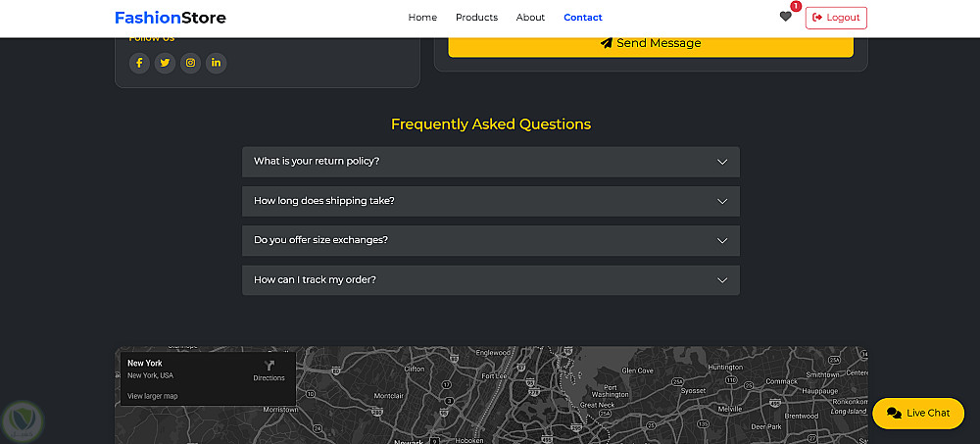The image size is (980, 444).
Task: Open the Twitter social icon
Action: (165, 63)
